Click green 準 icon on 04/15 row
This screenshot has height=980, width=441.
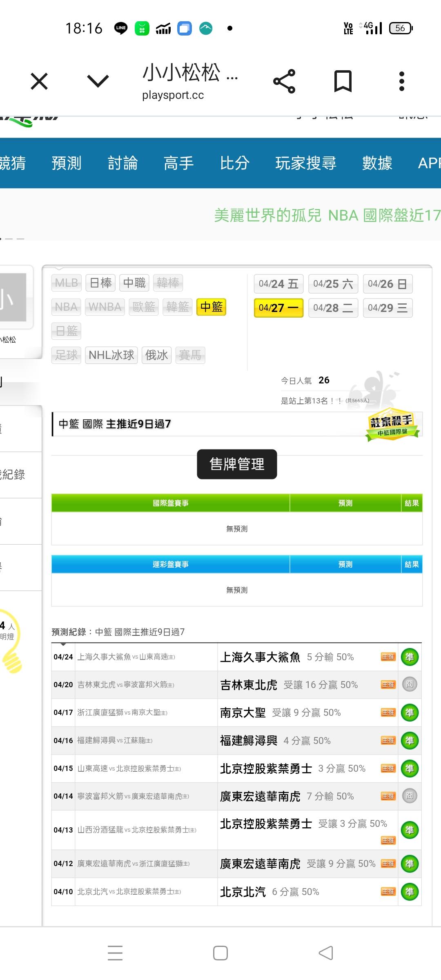pyautogui.click(x=410, y=769)
